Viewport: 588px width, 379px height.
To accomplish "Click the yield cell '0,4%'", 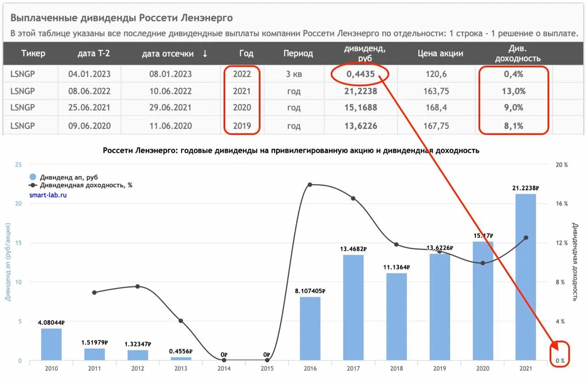I will click(514, 74).
